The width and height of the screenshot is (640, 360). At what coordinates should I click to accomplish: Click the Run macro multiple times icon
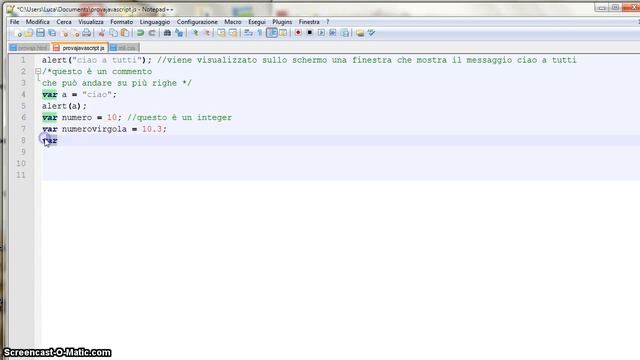(333, 33)
